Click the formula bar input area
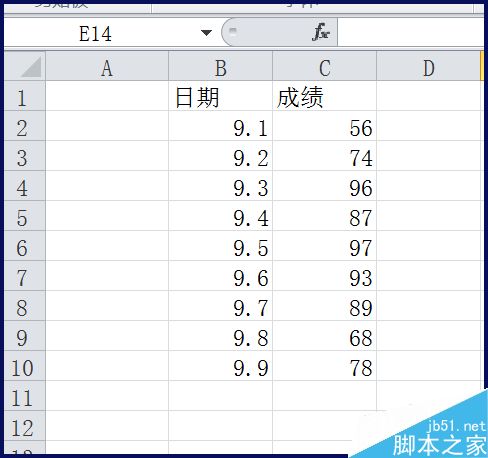 pyautogui.click(x=410, y=33)
